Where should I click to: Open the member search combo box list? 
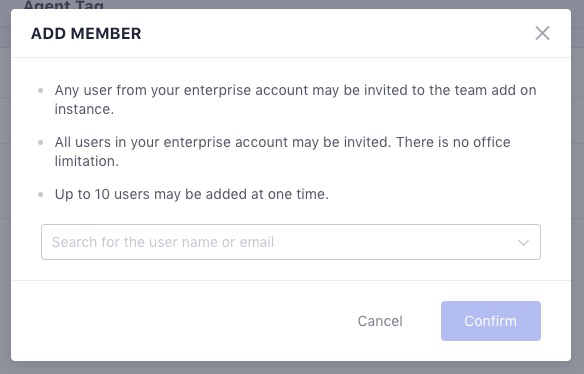pyautogui.click(x=291, y=242)
